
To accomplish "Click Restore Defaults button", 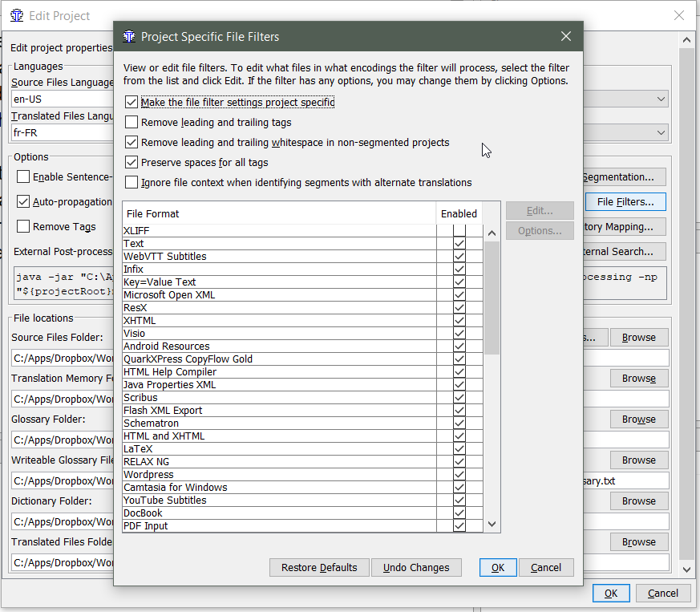I will pyautogui.click(x=319, y=567).
